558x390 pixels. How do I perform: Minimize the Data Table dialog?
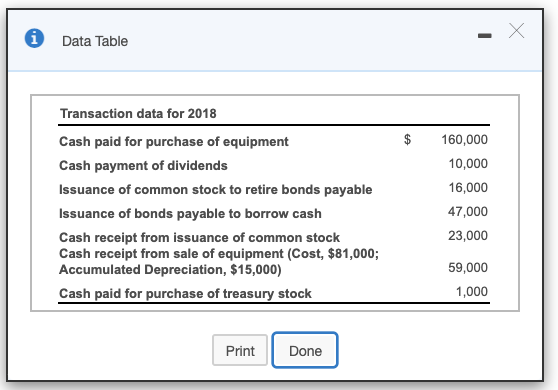pos(485,36)
